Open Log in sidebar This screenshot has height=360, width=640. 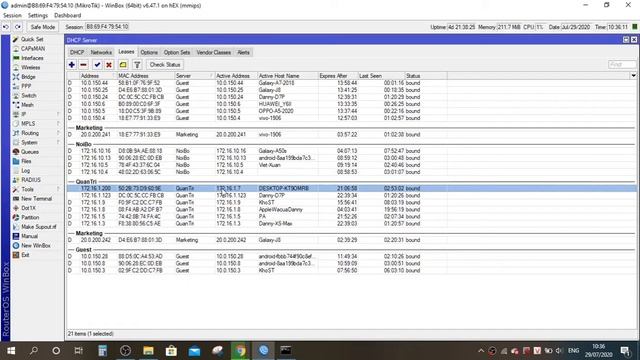(x=25, y=171)
